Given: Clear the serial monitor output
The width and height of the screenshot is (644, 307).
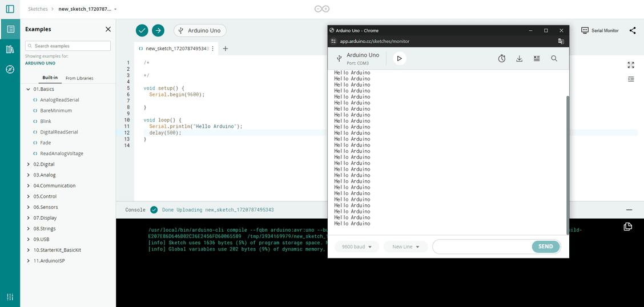Looking at the screenshot, I should click(537, 58).
